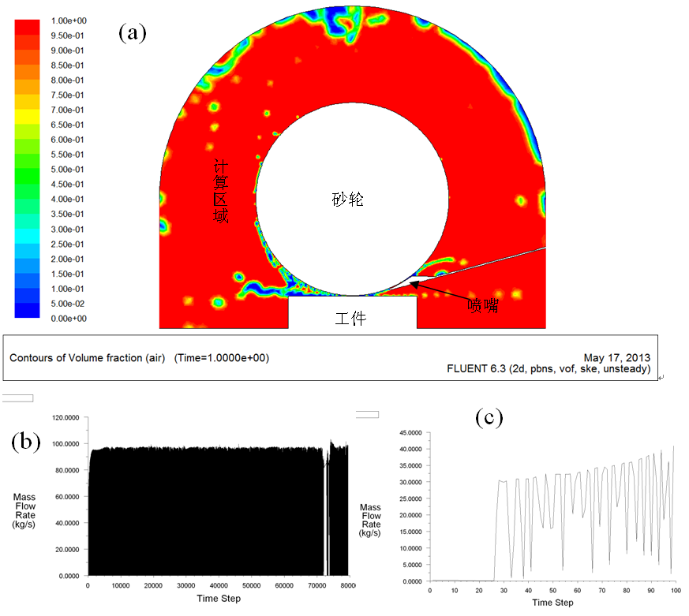The height and width of the screenshot is (616, 689).
Task: Click the 45.0000 tick label on chart (c)
Action: (x=409, y=432)
